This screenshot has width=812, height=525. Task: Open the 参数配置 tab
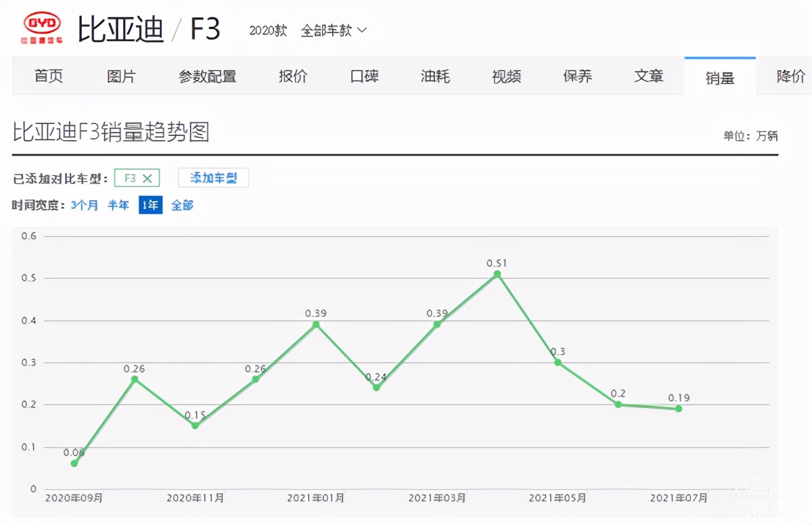tap(207, 76)
